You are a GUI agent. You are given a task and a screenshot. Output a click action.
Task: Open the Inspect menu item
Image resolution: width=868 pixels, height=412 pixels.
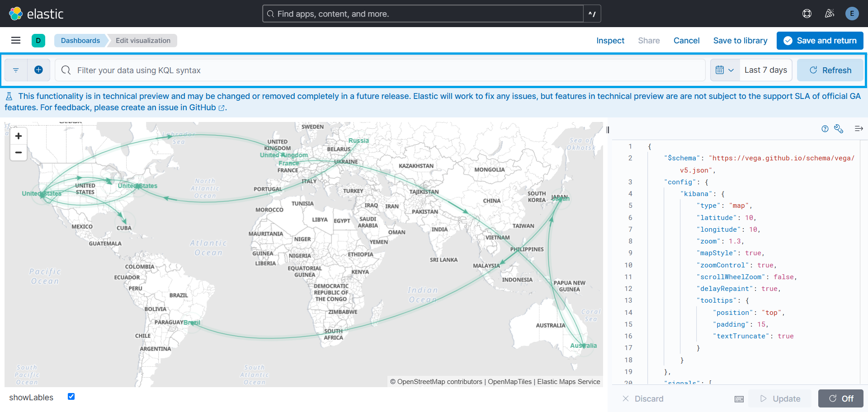click(x=610, y=41)
